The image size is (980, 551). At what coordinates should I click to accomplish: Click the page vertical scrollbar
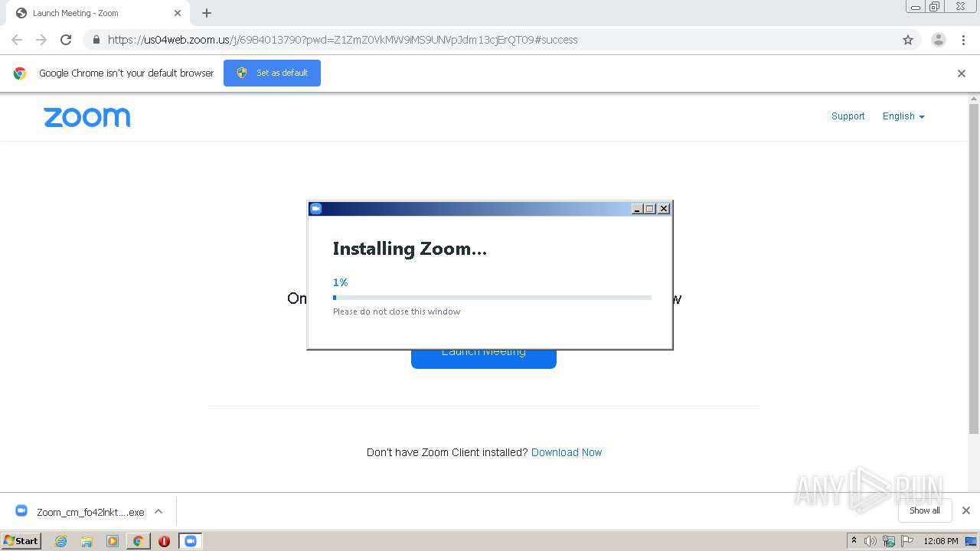974,268
